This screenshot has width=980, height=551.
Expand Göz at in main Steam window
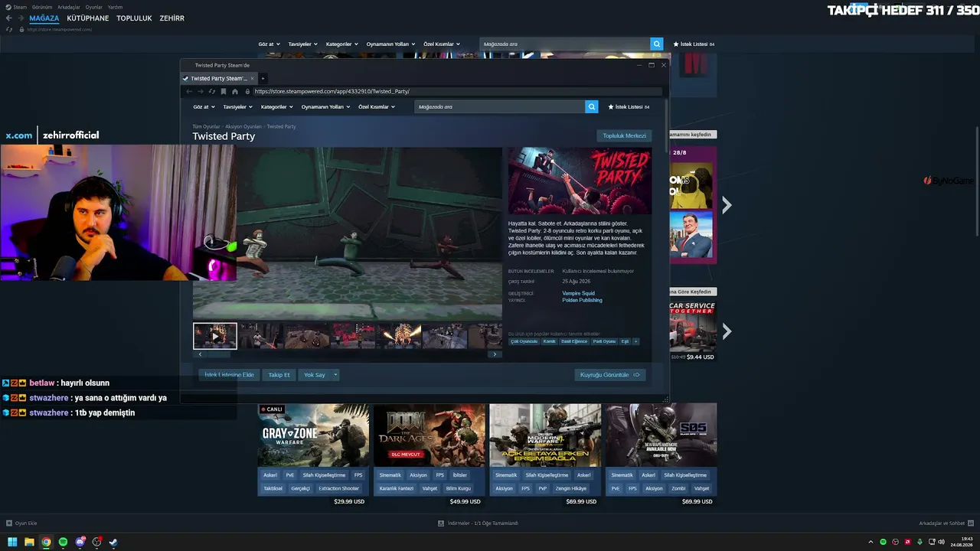[x=269, y=44]
